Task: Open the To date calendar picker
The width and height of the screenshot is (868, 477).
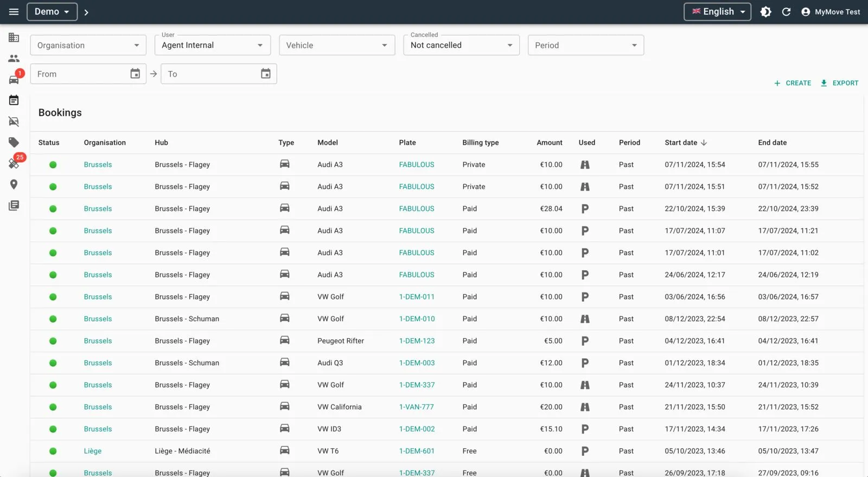Action: click(266, 74)
